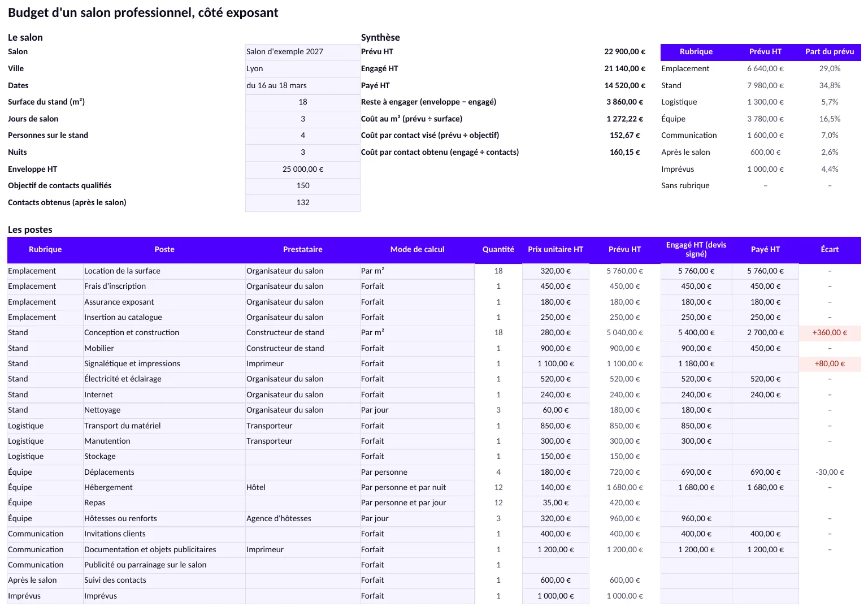868x611 pixels.
Task: Click the "+360,00 €" écart cell
Action: [830, 333]
